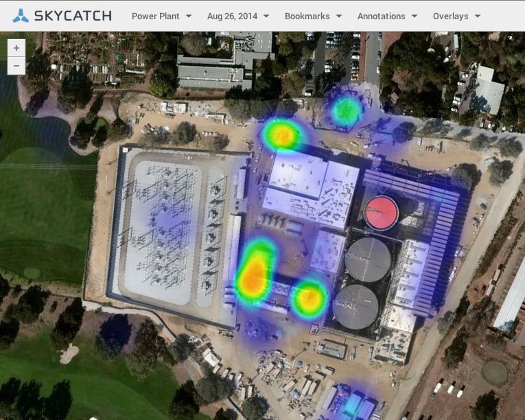Expand the Bookmarks dropdown caret
525x420 pixels.
(339, 16)
